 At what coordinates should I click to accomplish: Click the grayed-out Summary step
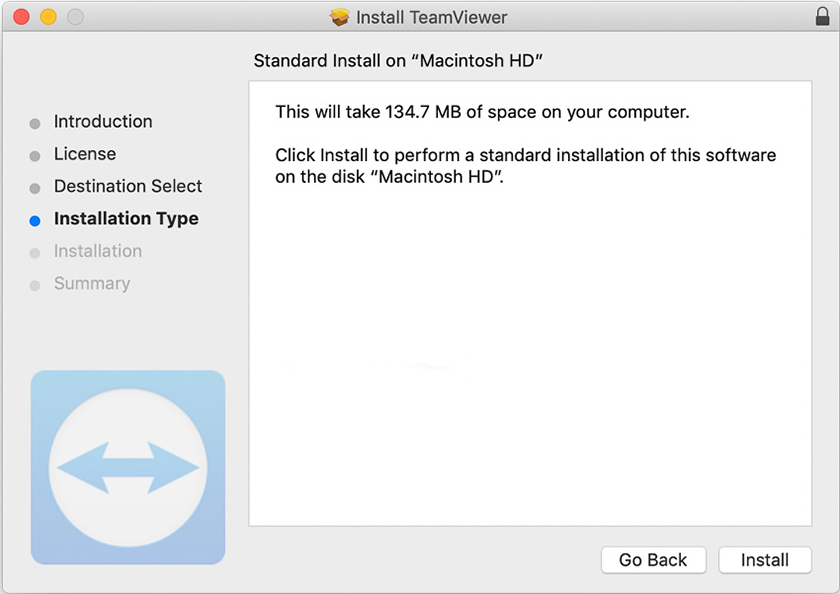point(91,283)
